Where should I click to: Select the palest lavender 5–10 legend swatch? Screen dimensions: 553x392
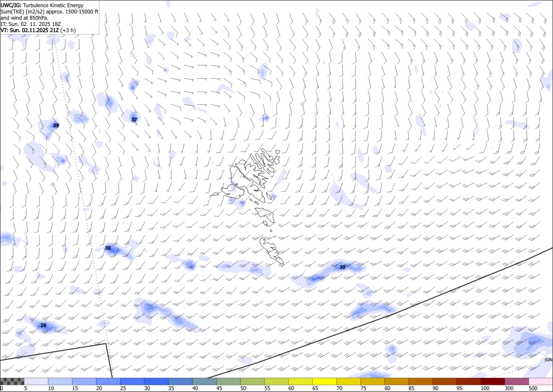click(37, 381)
